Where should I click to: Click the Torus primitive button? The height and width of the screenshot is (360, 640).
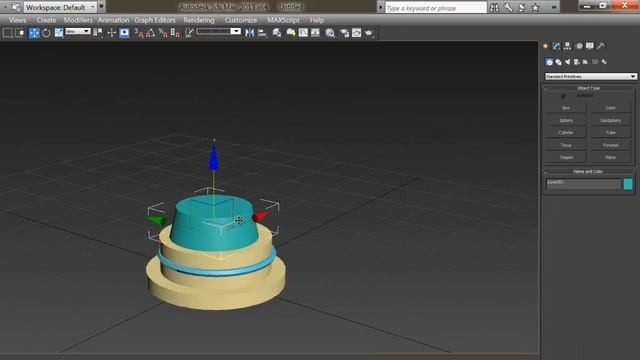click(x=566, y=145)
